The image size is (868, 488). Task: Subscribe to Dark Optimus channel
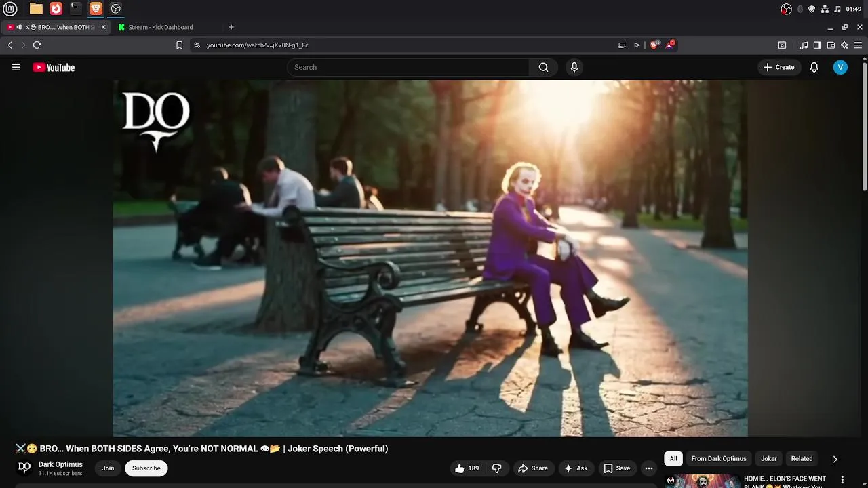pos(146,468)
